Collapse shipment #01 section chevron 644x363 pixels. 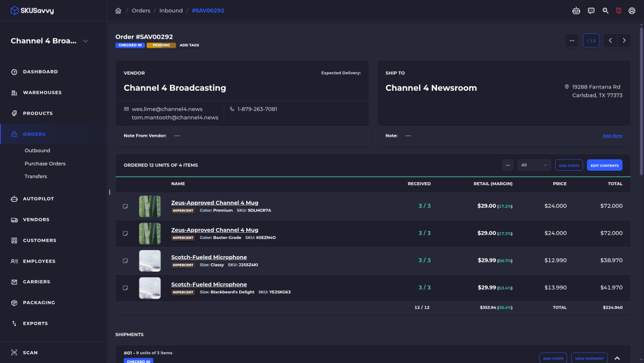(617, 358)
